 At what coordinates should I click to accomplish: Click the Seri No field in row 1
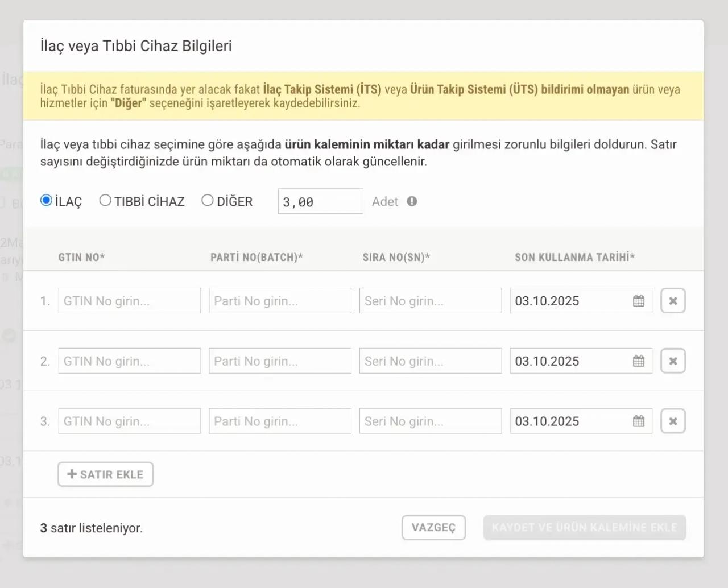coord(430,301)
